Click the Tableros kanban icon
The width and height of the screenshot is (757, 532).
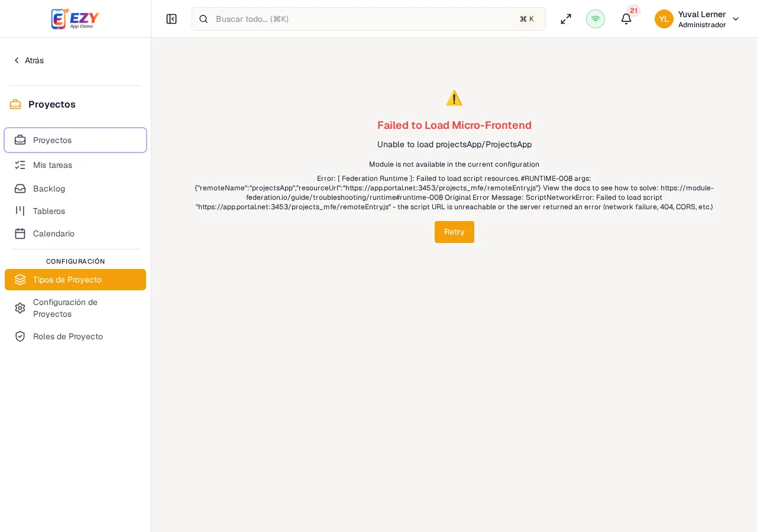pyautogui.click(x=20, y=211)
